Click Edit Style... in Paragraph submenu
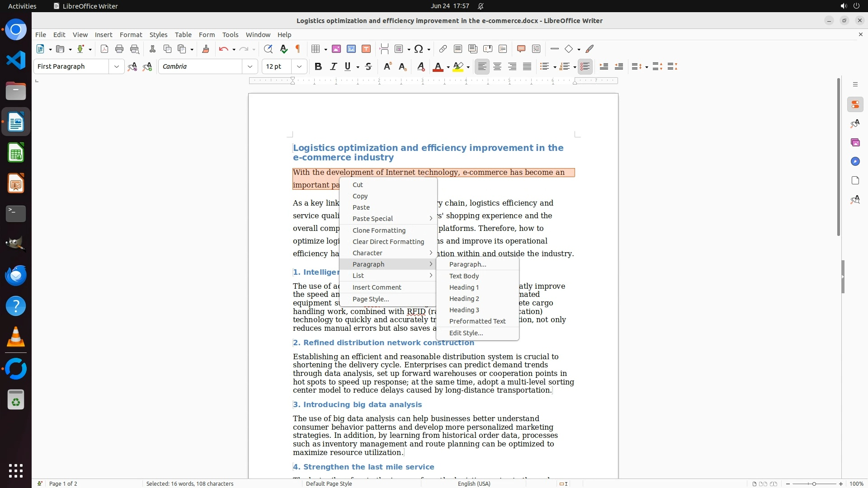 (466, 333)
